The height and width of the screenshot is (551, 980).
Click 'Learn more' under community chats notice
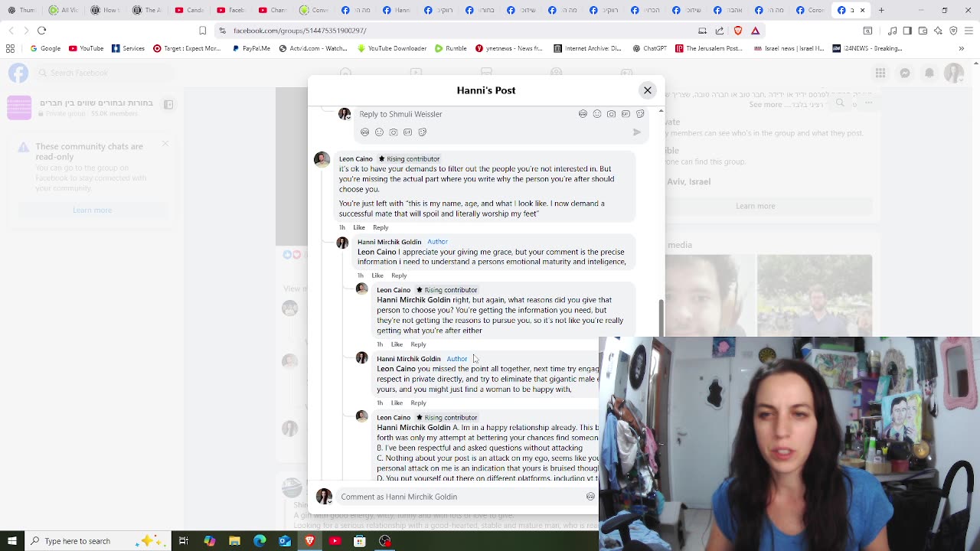92,210
